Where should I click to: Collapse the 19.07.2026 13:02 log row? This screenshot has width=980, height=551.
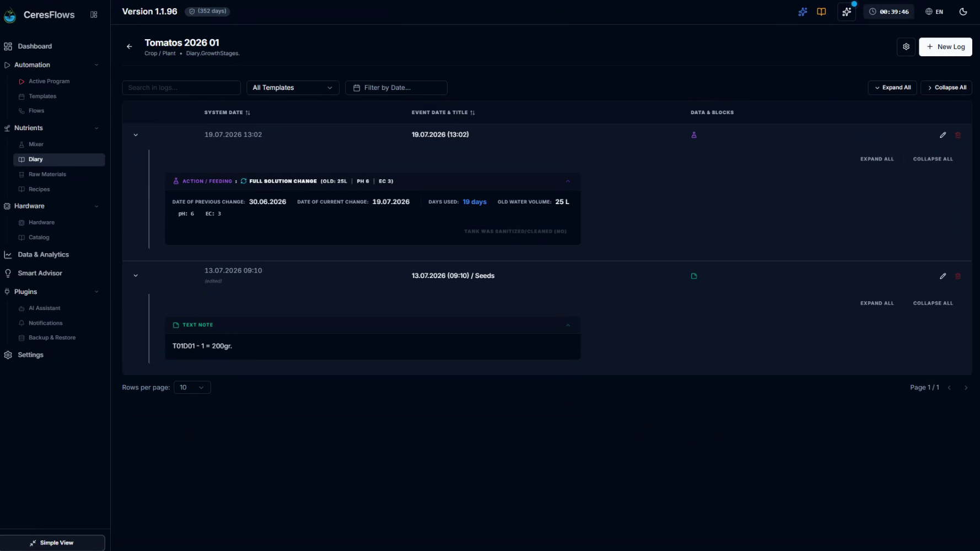coord(136,135)
